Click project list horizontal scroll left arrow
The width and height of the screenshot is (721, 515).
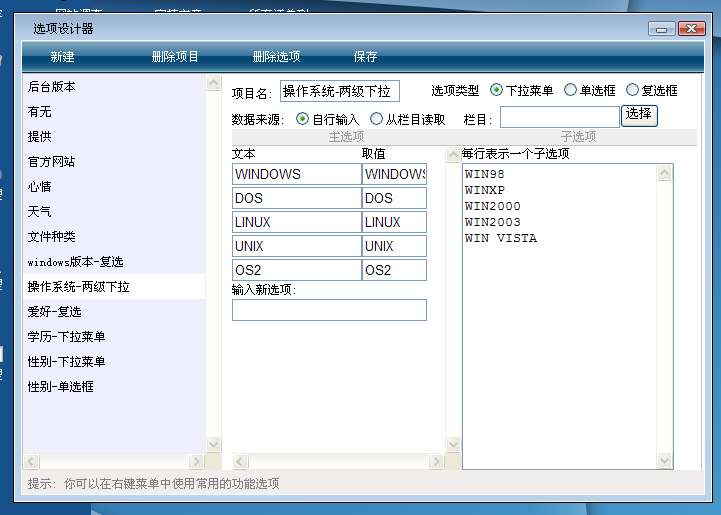(31, 461)
